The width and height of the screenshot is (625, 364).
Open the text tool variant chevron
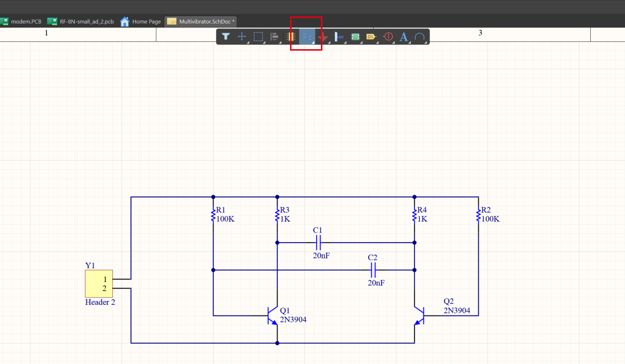click(x=409, y=42)
